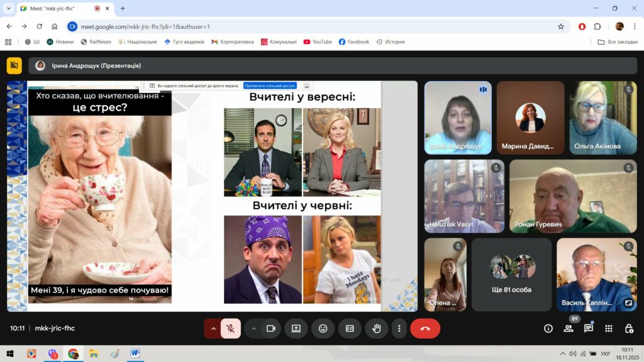Open meeting details info icon

(548, 328)
